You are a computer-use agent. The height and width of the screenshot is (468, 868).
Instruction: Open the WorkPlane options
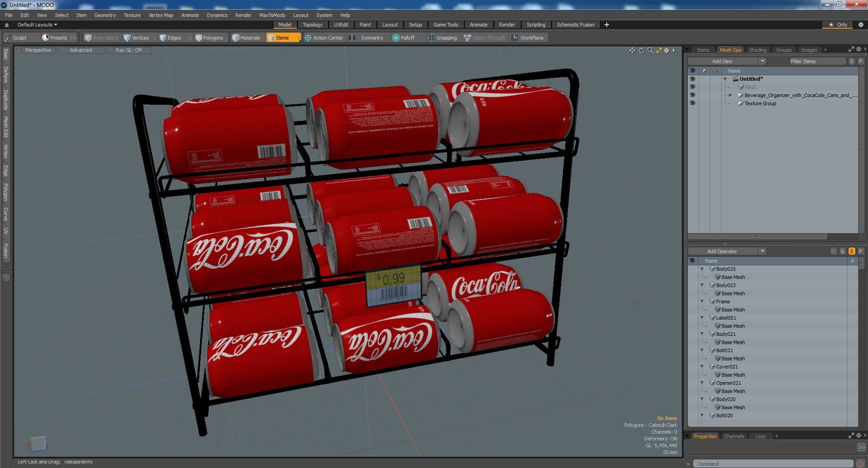(528, 38)
